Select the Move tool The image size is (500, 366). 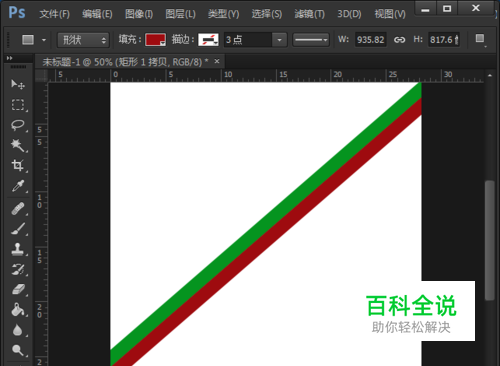18,84
